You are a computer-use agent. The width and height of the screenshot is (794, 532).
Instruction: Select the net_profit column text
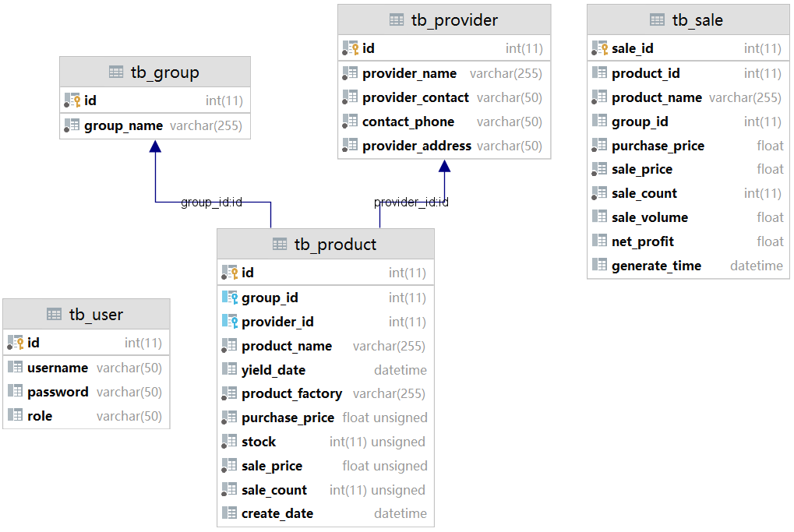[643, 241]
